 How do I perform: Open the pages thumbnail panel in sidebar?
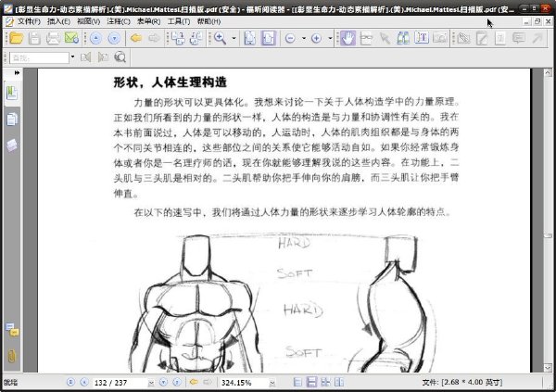(12, 120)
